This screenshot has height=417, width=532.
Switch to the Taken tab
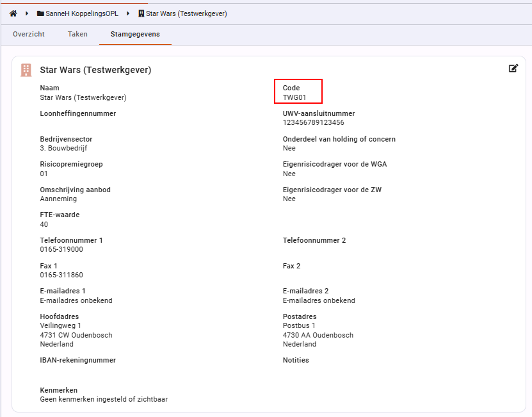[77, 34]
